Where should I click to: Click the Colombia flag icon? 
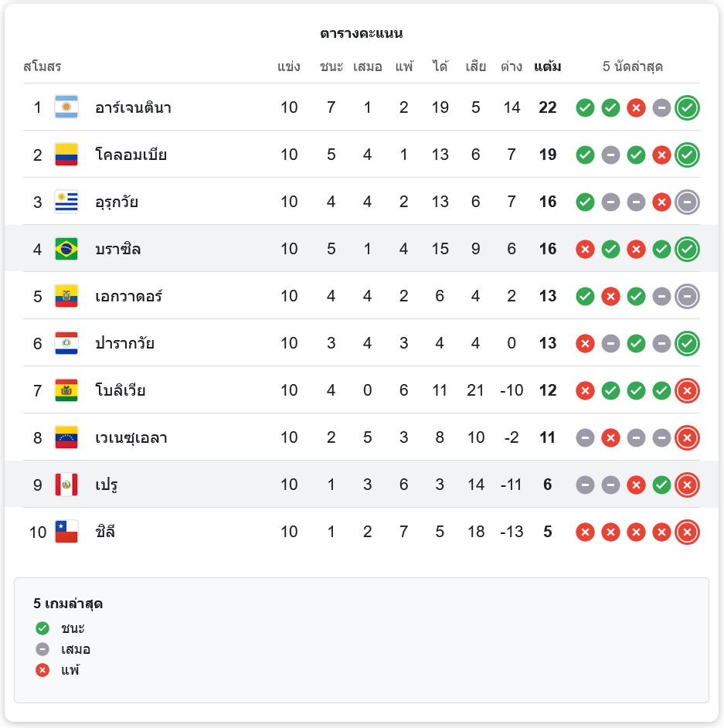66,155
